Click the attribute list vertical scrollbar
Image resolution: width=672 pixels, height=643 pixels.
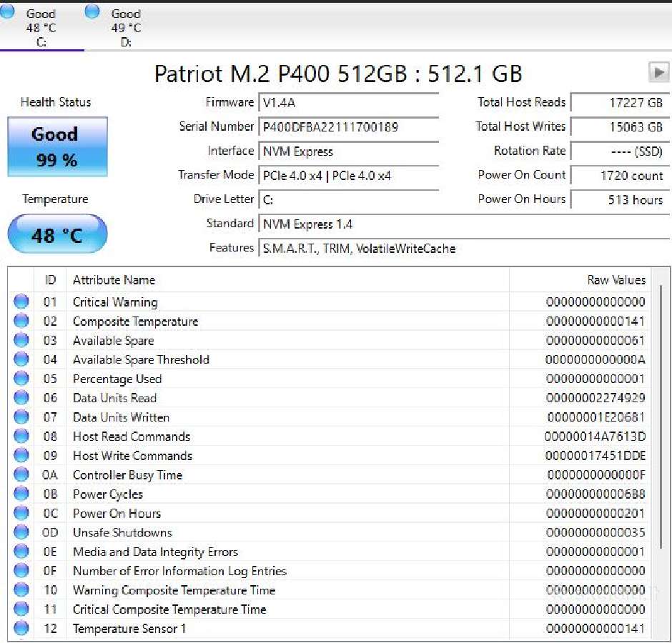661,454
